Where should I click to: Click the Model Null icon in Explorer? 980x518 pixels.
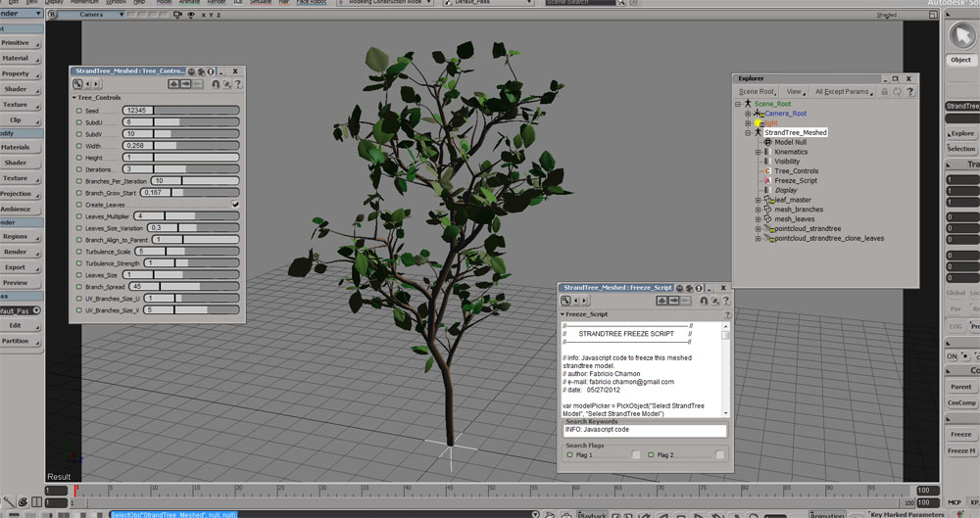click(x=767, y=142)
